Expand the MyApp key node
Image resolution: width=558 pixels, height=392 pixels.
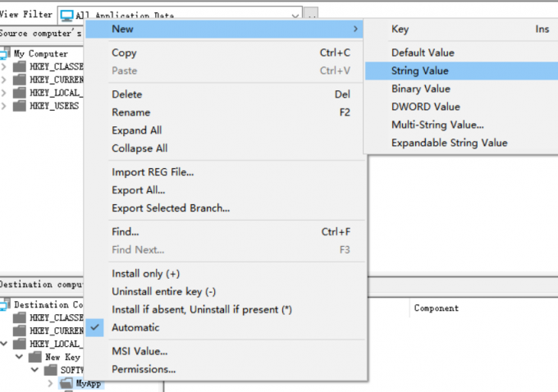pos(50,383)
